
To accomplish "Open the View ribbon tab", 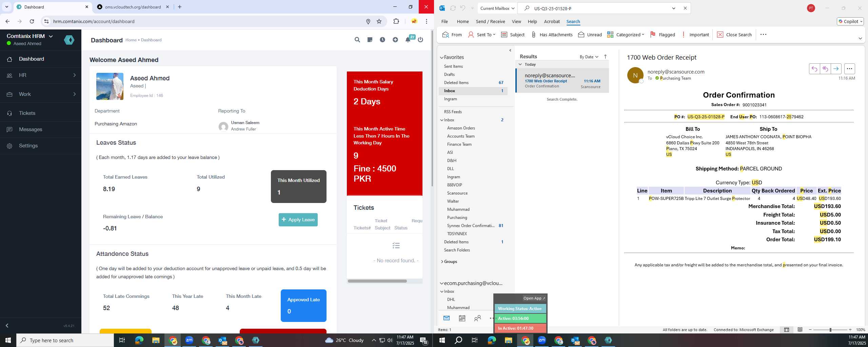I will (516, 21).
